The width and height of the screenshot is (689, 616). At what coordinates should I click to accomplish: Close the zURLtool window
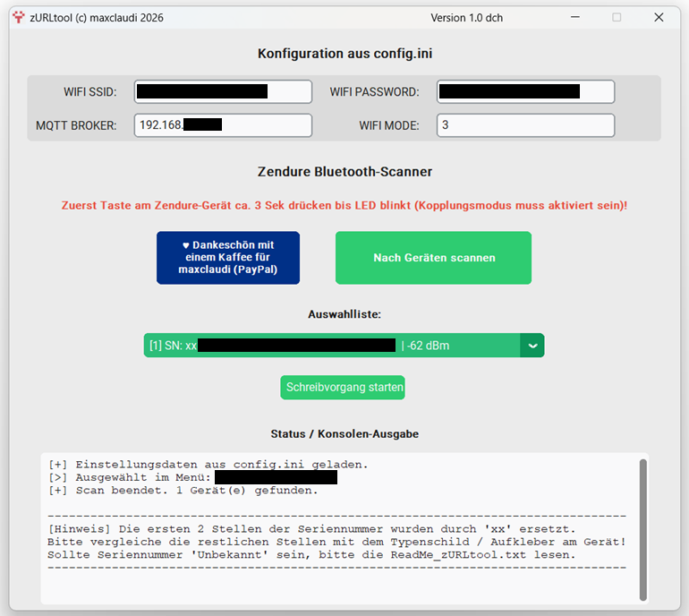659,18
